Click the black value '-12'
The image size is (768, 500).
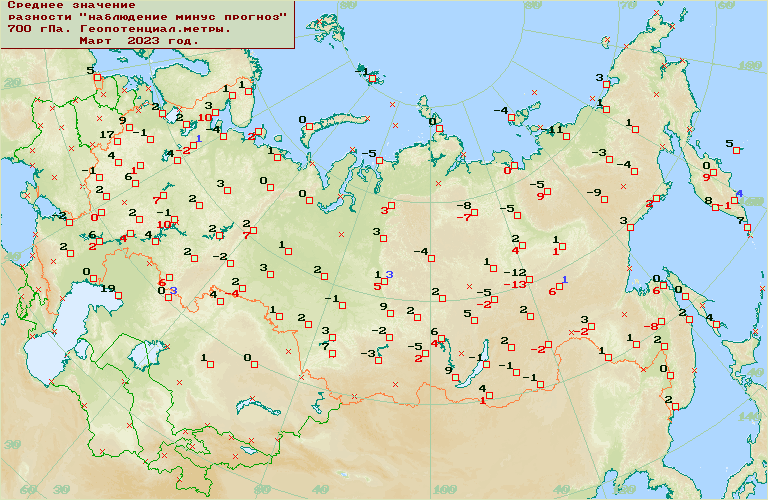[515, 272]
